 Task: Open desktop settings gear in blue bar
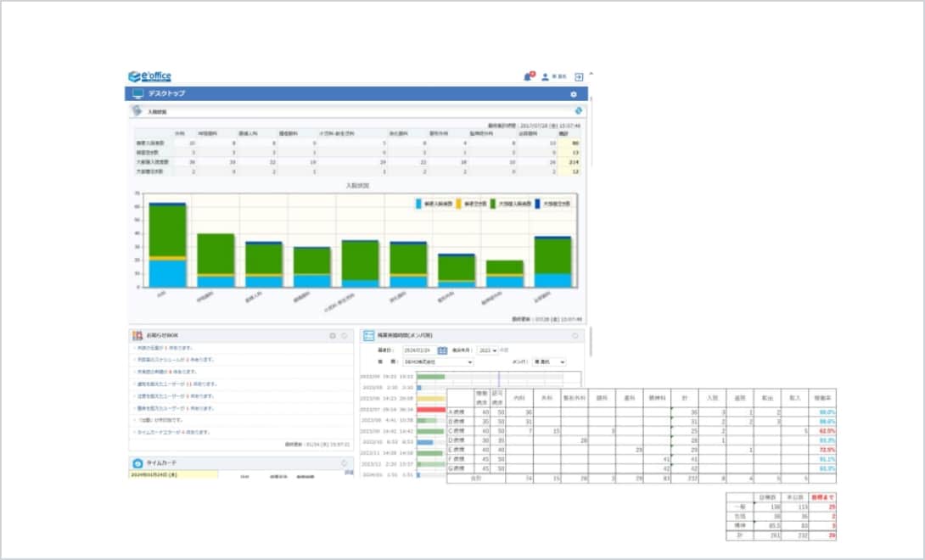point(574,94)
